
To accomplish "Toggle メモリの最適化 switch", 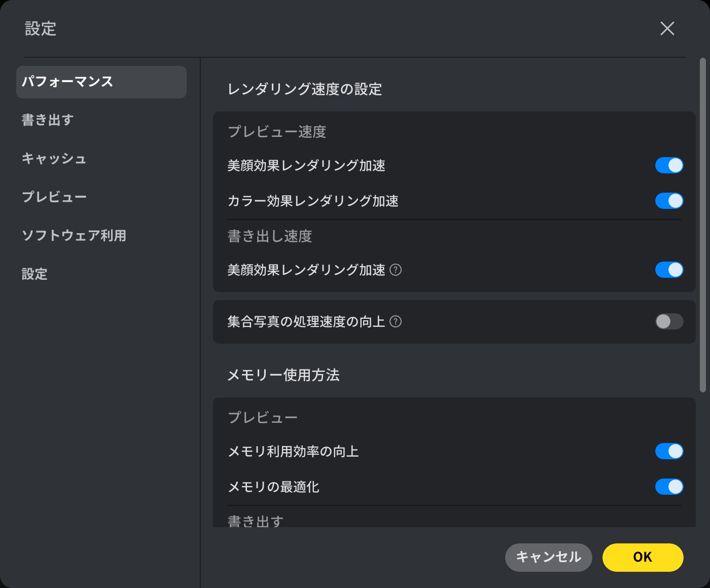I will coord(669,487).
